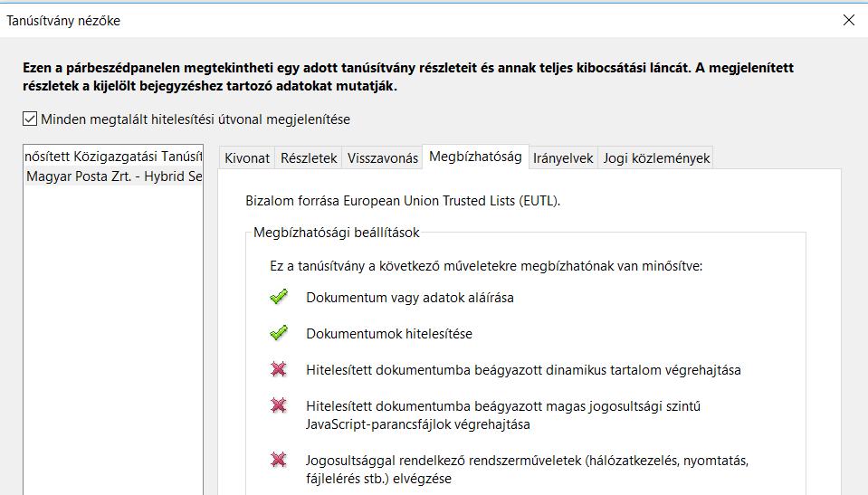Switch to the Részletek tab
This screenshot has width=868, height=495.
coord(309,157)
